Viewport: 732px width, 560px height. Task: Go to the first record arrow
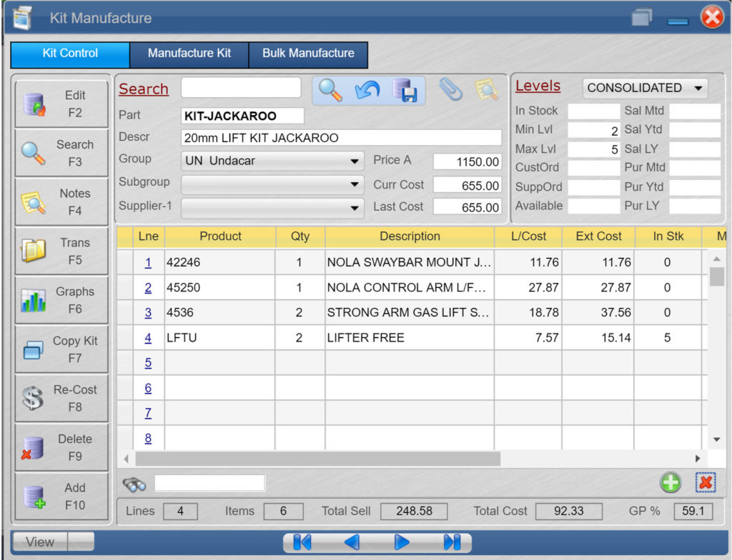tap(302, 542)
